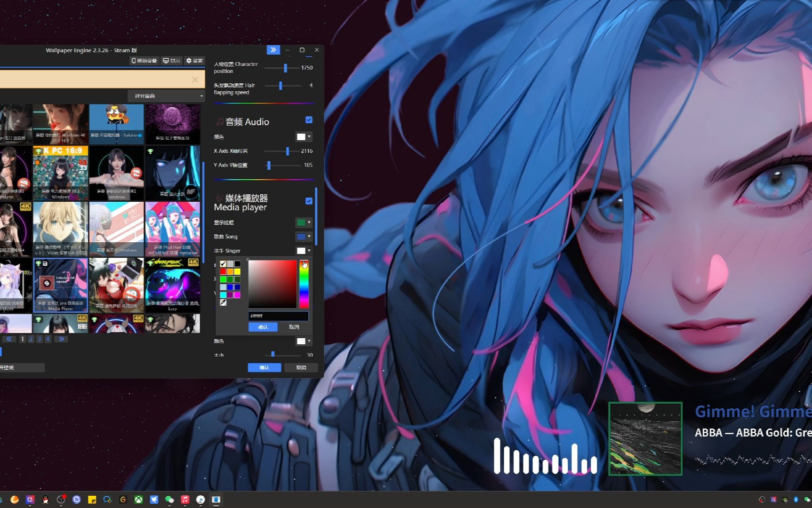The height and width of the screenshot is (508, 812).
Task: Open the 歌手 Singer color dropdown
Action: pyautogui.click(x=304, y=251)
